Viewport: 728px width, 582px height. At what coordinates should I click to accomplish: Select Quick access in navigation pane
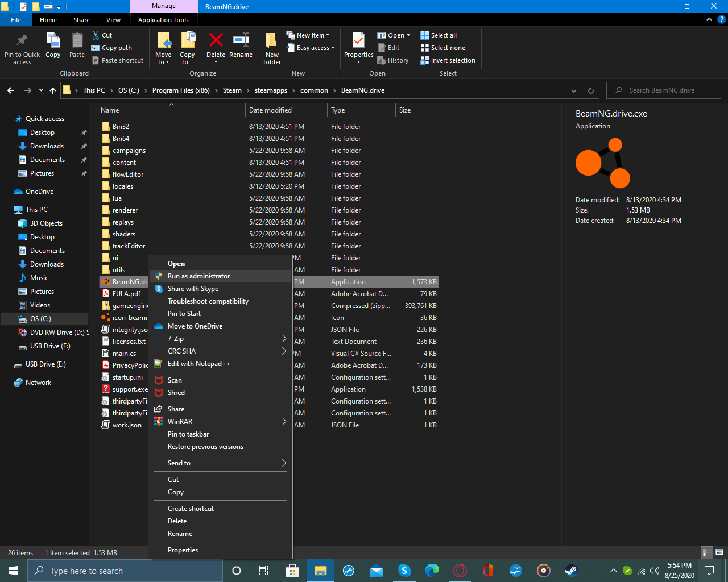coord(45,119)
